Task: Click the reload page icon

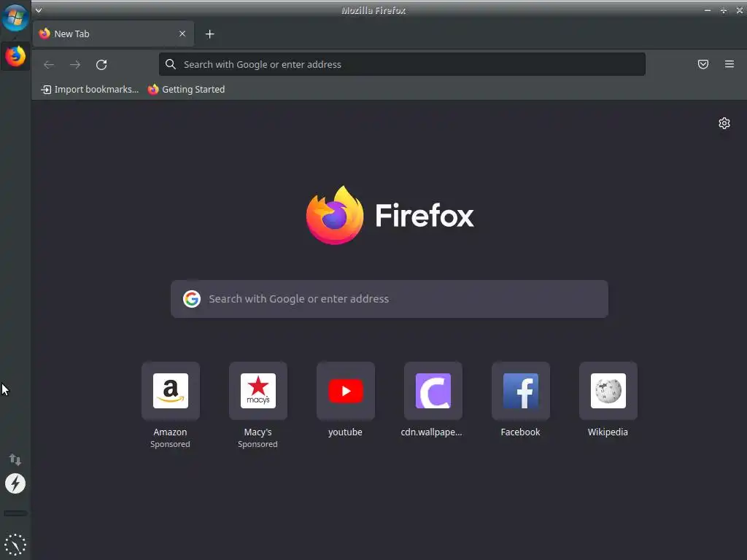Action: tap(101, 65)
